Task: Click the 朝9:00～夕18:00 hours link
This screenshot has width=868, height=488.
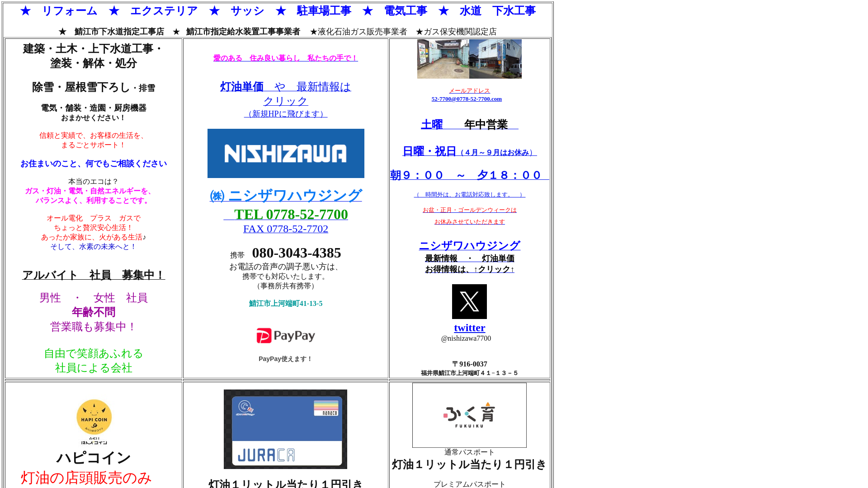Action: (469, 175)
